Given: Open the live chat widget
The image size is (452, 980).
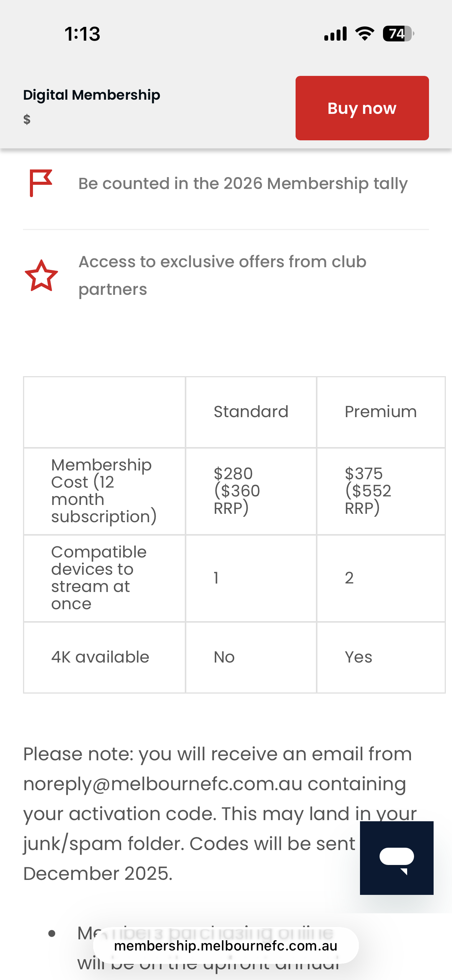Looking at the screenshot, I should pos(396,858).
